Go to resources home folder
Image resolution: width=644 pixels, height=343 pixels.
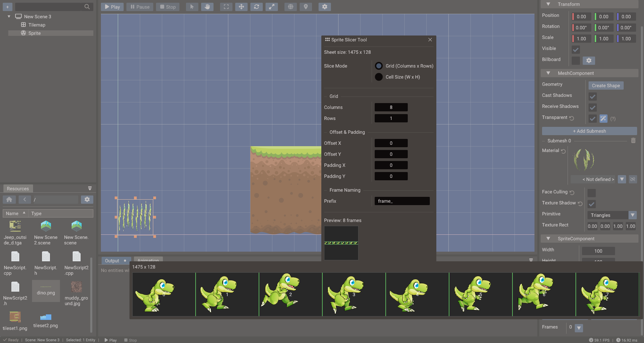pos(9,200)
